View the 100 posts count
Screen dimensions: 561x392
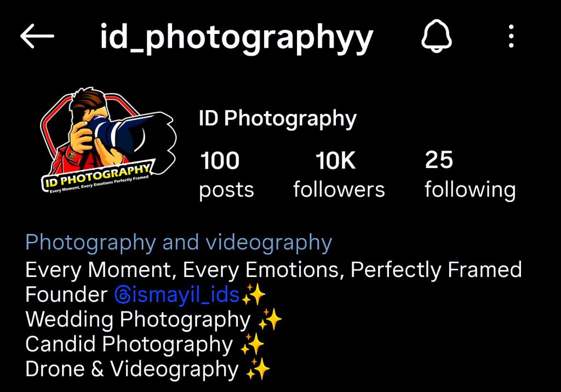tap(226, 175)
